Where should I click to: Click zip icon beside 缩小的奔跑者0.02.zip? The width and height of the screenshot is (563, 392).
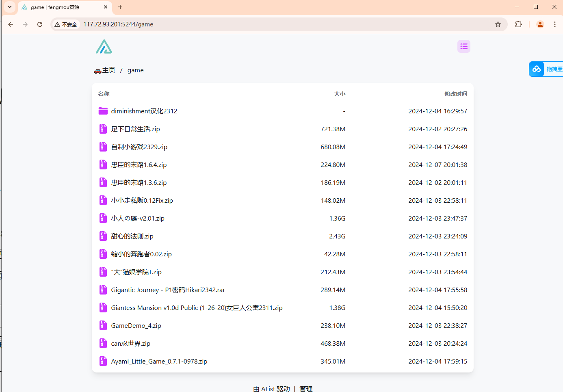click(103, 254)
